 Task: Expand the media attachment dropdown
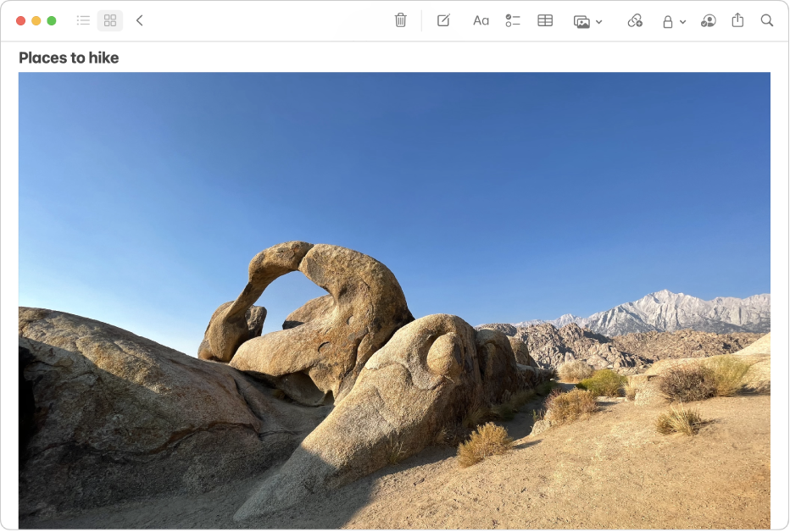click(598, 20)
